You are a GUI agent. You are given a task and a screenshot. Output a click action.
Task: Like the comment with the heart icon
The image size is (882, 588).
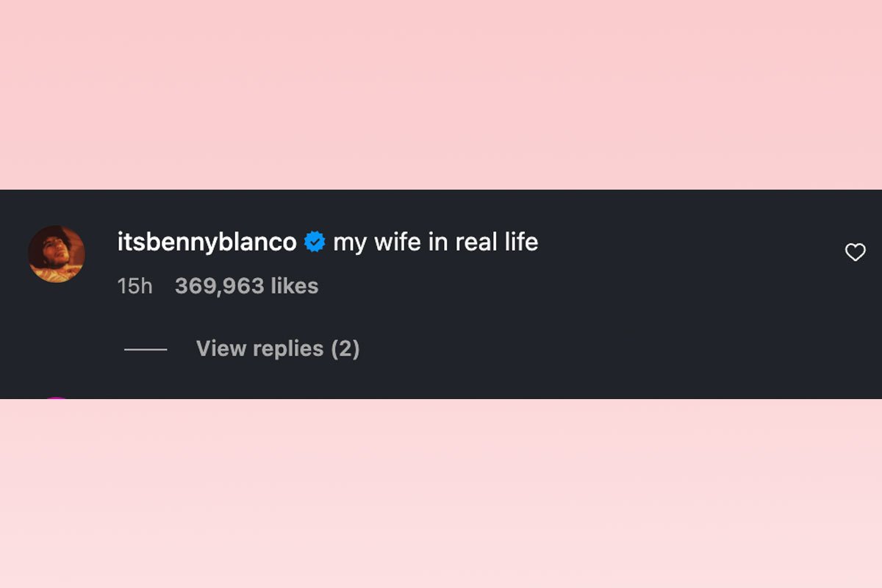coord(855,253)
